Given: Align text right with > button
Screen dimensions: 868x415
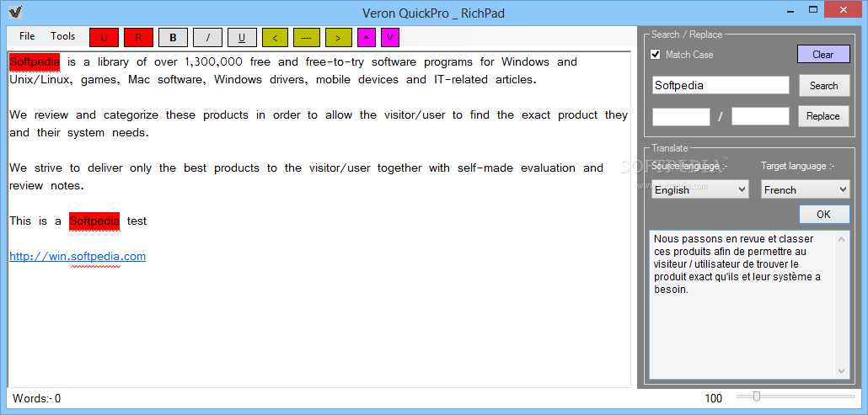Looking at the screenshot, I should click(x=339, y=38).
